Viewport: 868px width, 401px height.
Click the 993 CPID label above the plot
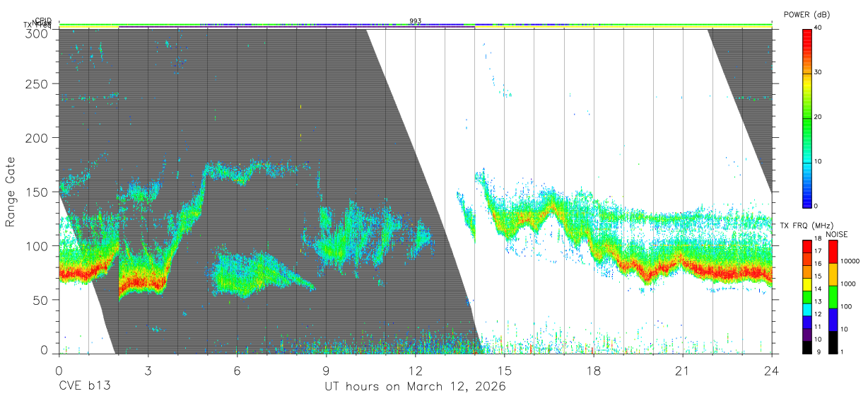tap(415, 21)
